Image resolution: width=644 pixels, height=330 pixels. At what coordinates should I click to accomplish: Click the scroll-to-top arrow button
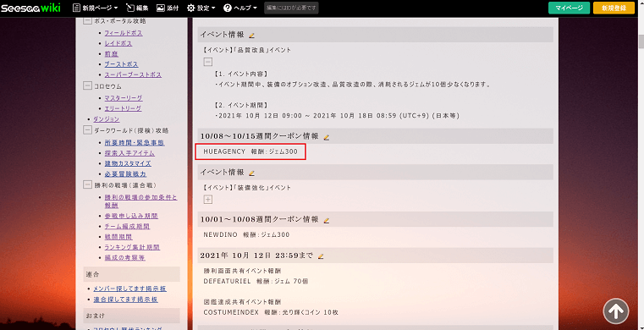(x=616, y=311)
